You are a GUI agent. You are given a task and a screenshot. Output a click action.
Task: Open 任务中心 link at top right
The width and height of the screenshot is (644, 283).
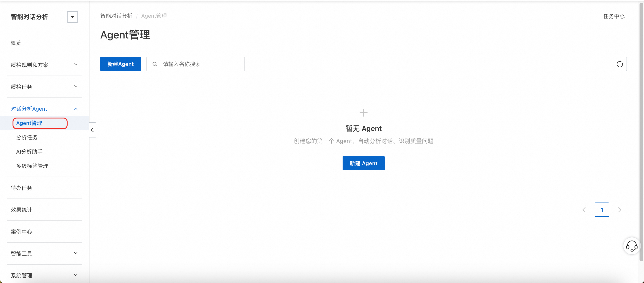(614, 16)
